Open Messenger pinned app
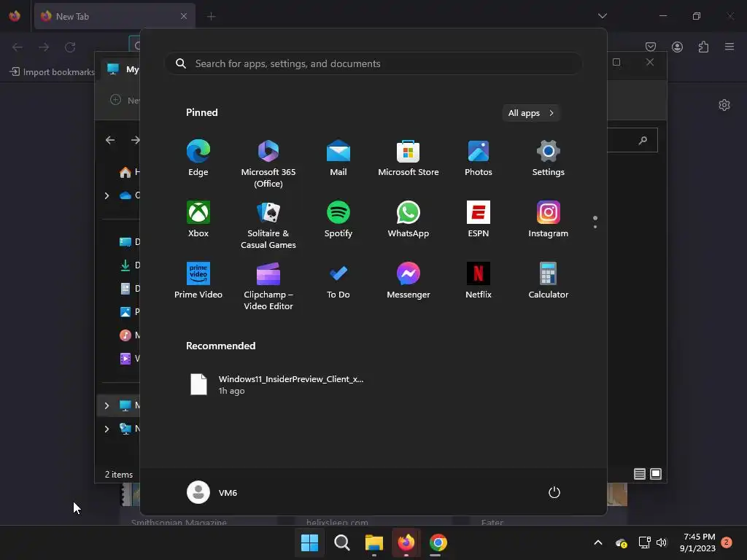 [x=409, y=281]
